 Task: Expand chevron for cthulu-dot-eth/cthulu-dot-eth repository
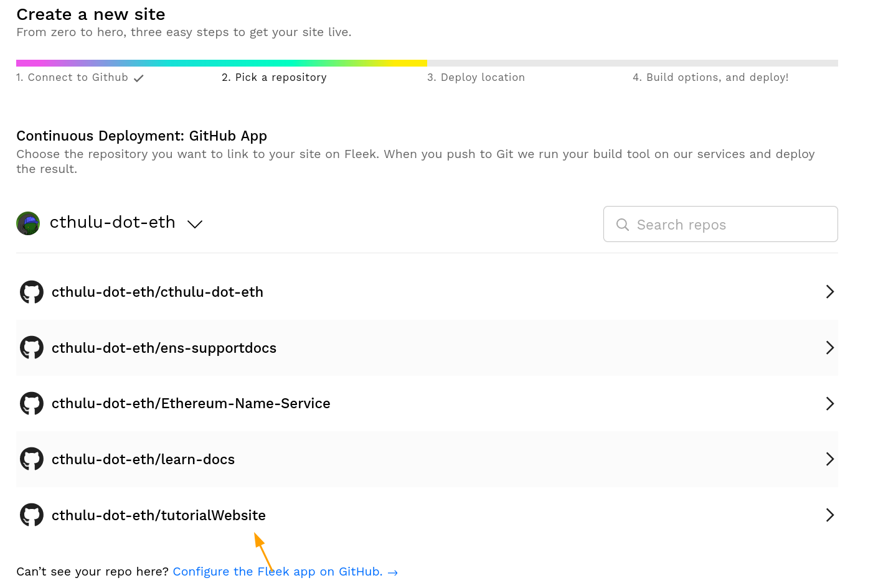tap(829, 292)
